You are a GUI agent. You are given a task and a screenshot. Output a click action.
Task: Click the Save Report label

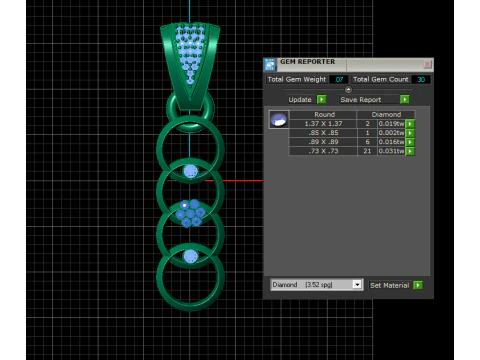point(361,100)
